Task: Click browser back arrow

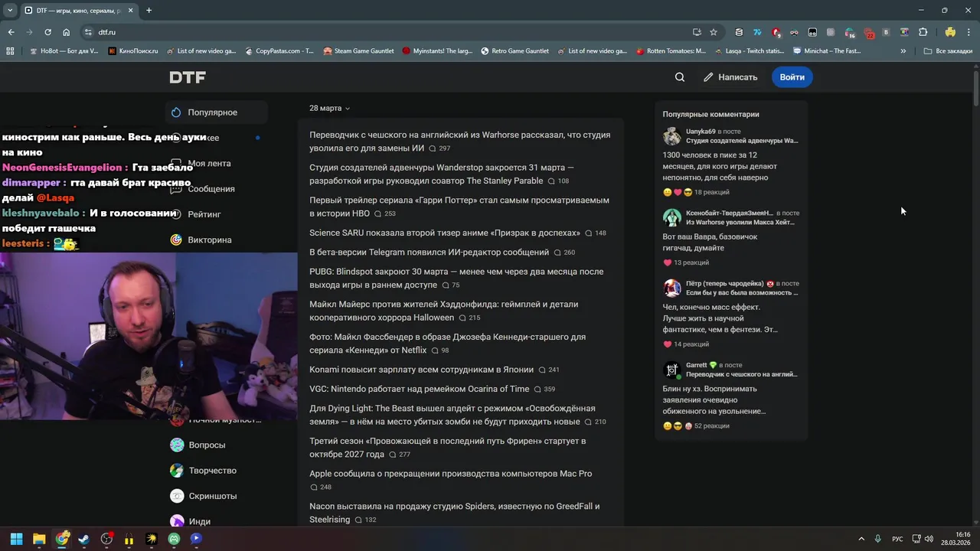Action: tap(11, 32)
